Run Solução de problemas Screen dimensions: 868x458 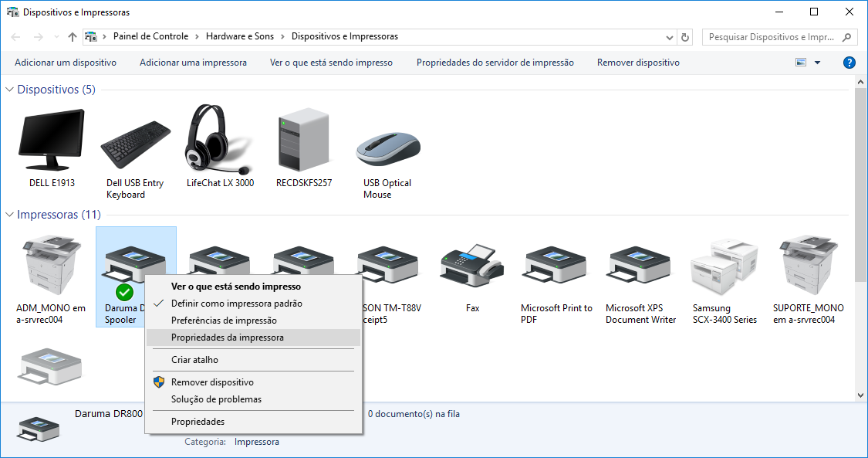tap(254, 399)
